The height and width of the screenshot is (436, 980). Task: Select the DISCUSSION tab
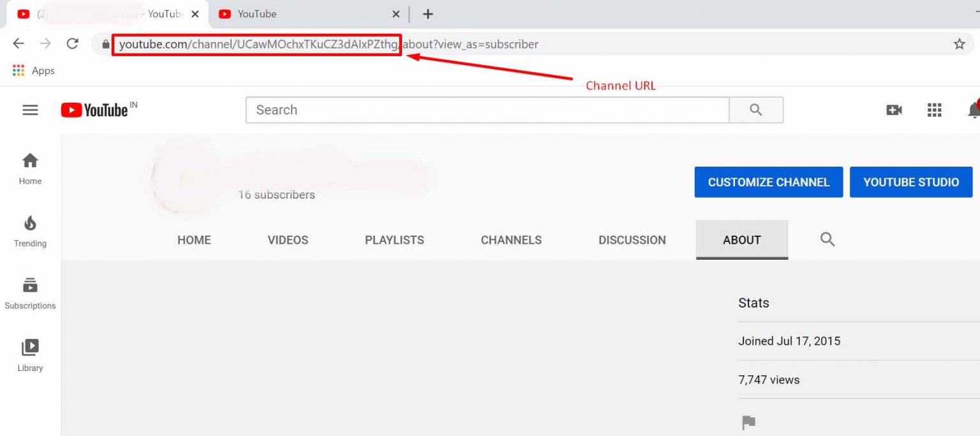632,240
